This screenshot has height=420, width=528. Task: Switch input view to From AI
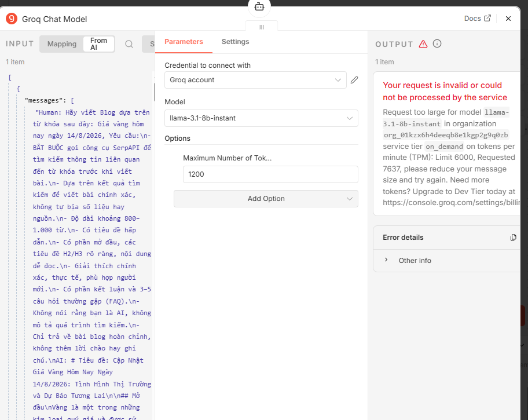pyautogui.click(x=98, y=44)
